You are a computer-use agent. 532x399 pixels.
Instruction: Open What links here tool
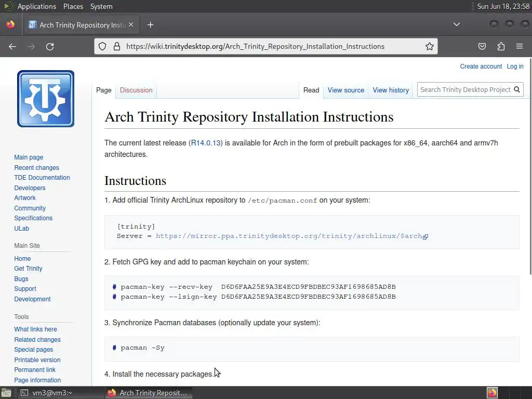pyautogui.click(x=36, y=329)
